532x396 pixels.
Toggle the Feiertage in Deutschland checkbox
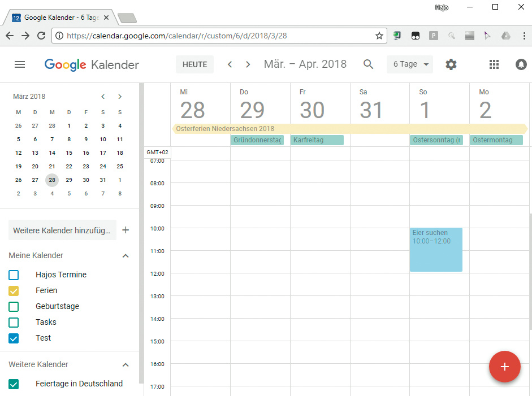14,384
